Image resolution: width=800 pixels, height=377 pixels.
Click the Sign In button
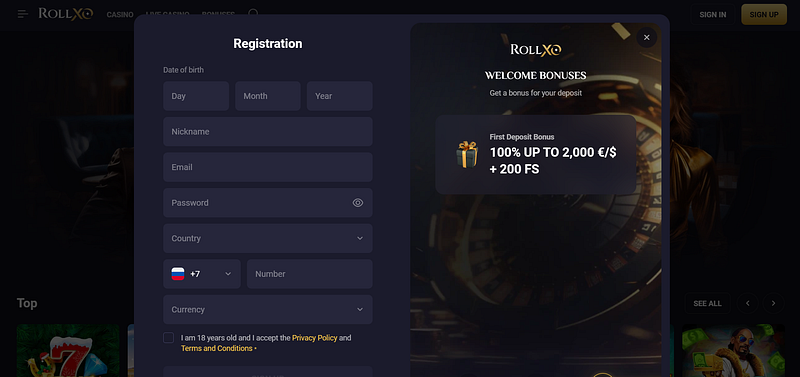(x=713, y=14)
